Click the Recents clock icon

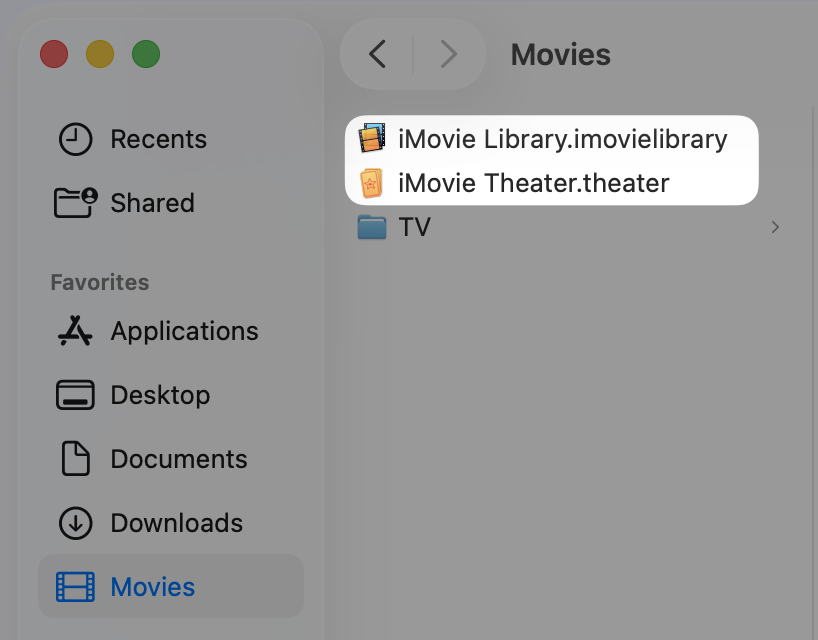[x=75, y=140]
